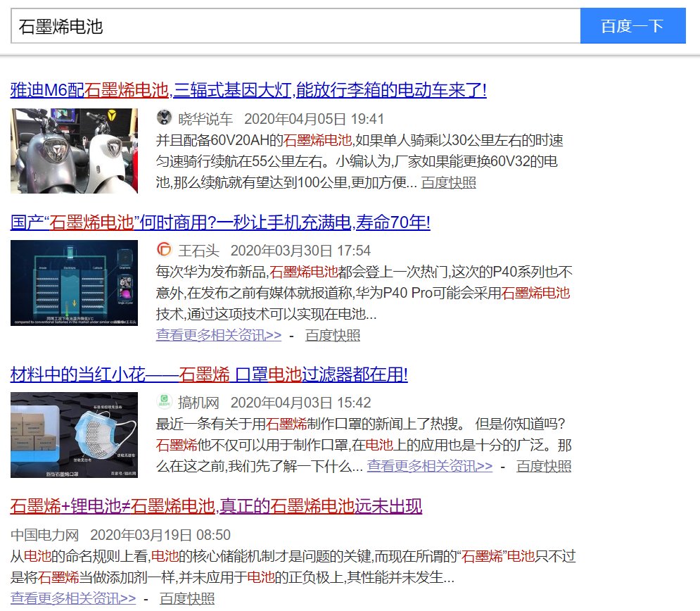Click the 搞机网 source avatar icon
Viewport: 700px width, 611px height.
(x=163, y=402)
